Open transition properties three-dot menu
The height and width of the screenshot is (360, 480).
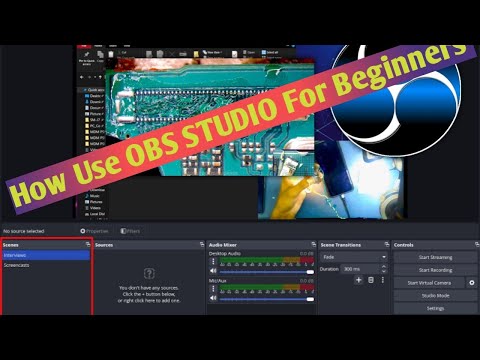[x=383, y=280]
